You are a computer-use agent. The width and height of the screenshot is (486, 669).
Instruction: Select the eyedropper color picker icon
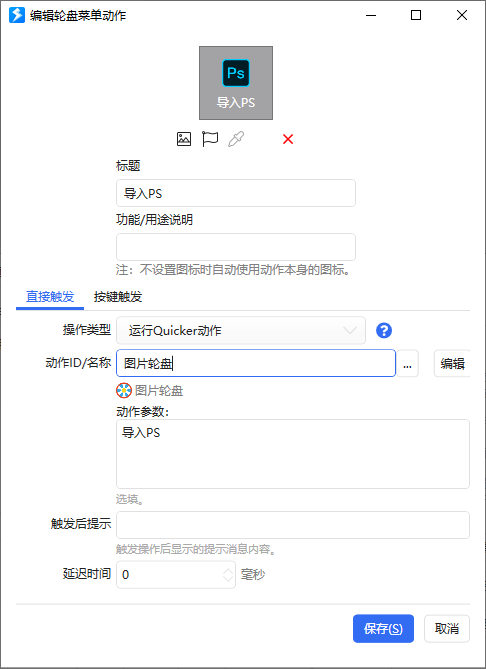tap(236, 139)
